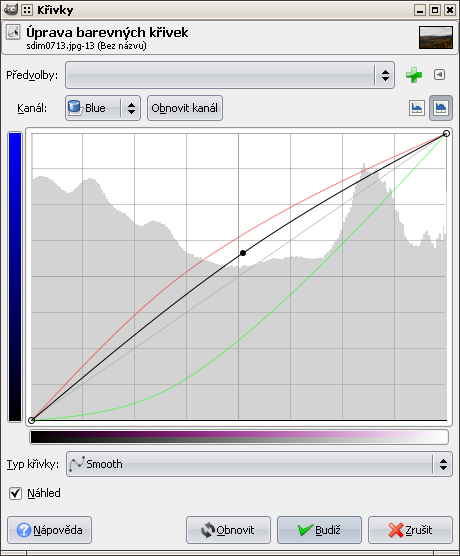The image size is (460, 556).
Task: Open the Předvolby presets dropdown
Action: [x=230, y=75]
